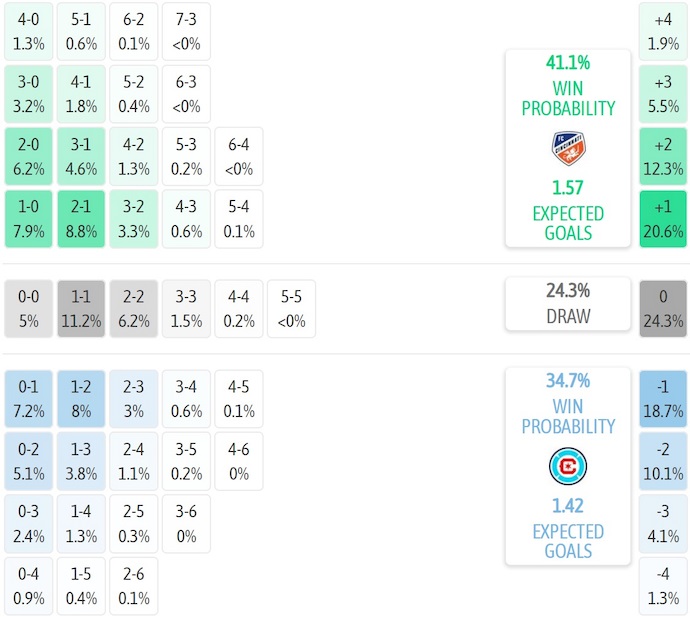Select the +2 margin box at 12.3%
This screenshot has height=617, width=690.
664,156
